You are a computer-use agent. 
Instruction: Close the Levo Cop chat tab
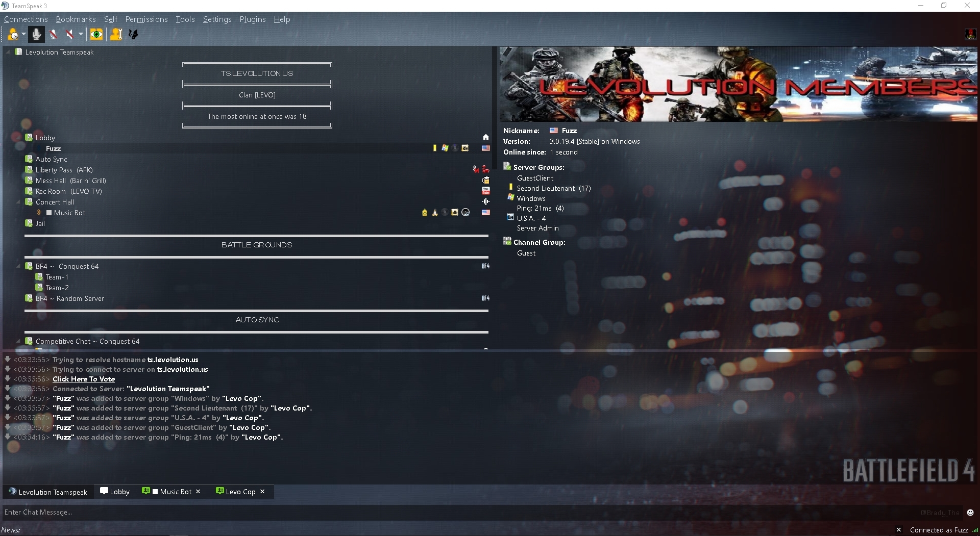[262, 492]
